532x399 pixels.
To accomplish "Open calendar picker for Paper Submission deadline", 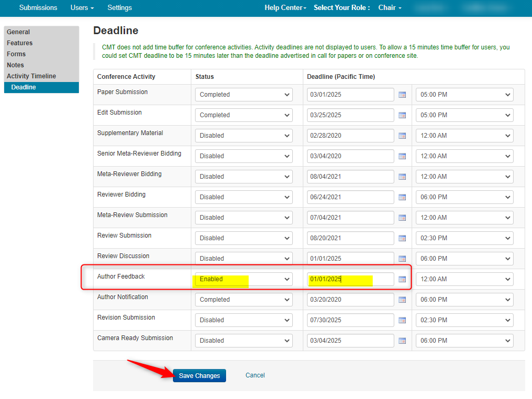I will point(402,95).
